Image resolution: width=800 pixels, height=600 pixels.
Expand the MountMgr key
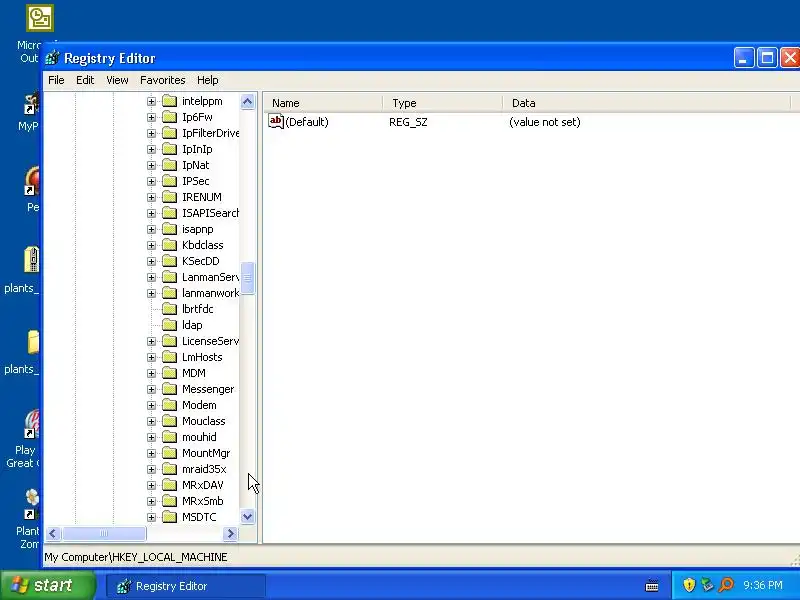[152, 454]
